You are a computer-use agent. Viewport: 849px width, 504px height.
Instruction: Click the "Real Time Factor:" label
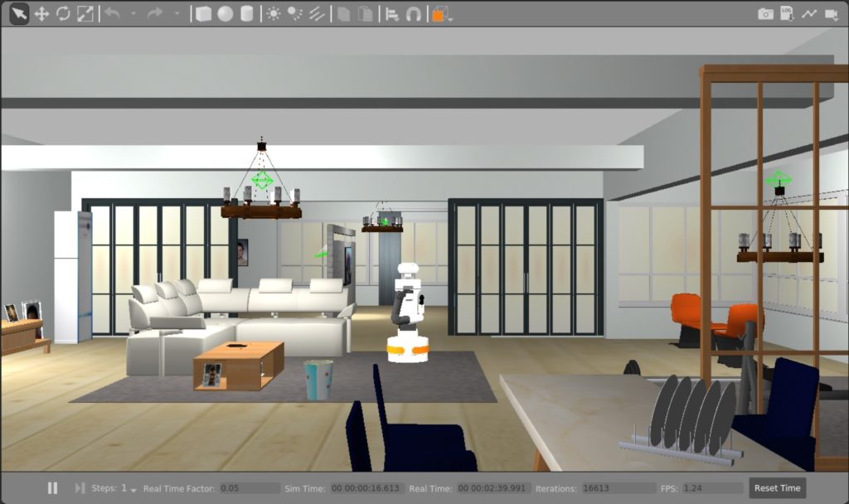click(179, 488)
